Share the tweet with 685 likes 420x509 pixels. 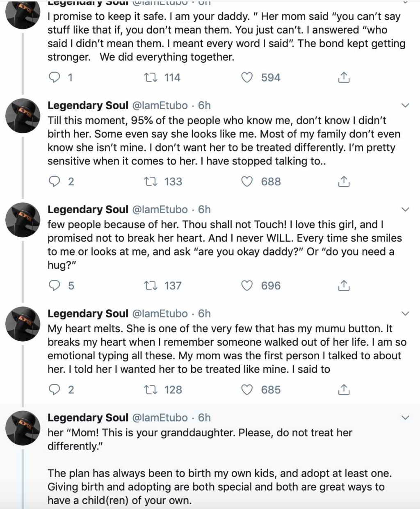[343, 390]
